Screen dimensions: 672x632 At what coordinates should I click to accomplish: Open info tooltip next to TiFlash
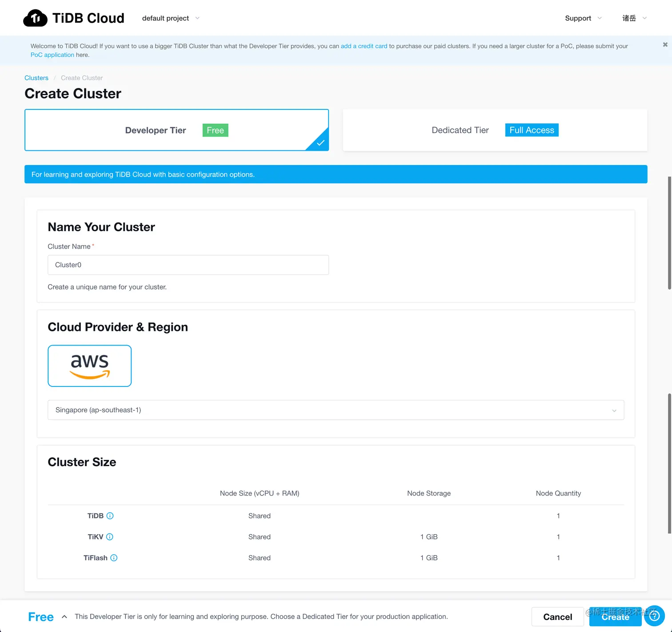114,558
